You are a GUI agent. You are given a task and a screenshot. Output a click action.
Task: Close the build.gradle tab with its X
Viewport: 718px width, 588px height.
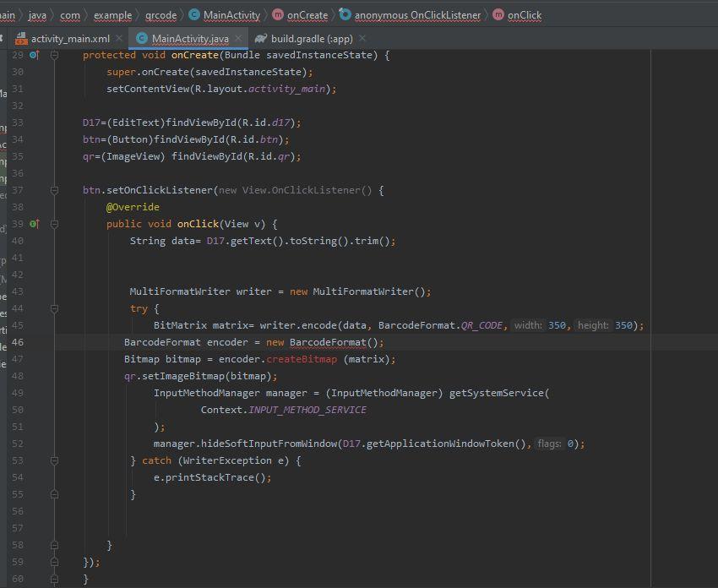[x=362, y=38]
